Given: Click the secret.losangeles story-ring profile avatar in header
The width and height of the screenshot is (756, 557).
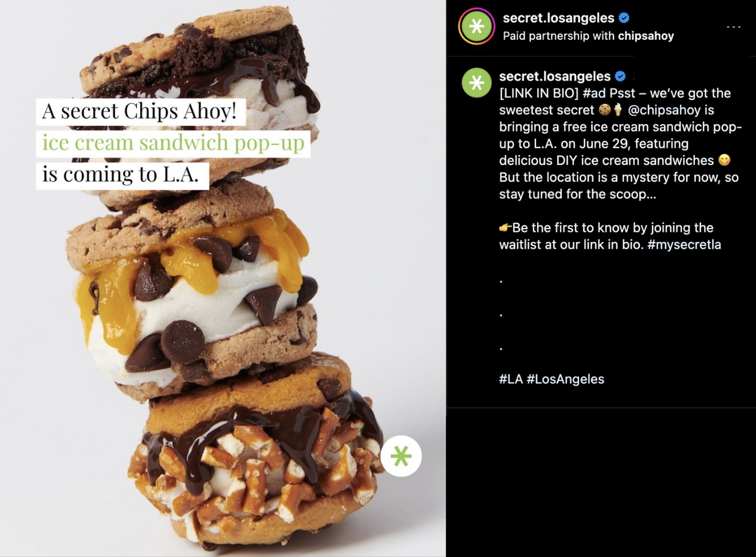Looking at the screenshot, I should 476,26.
